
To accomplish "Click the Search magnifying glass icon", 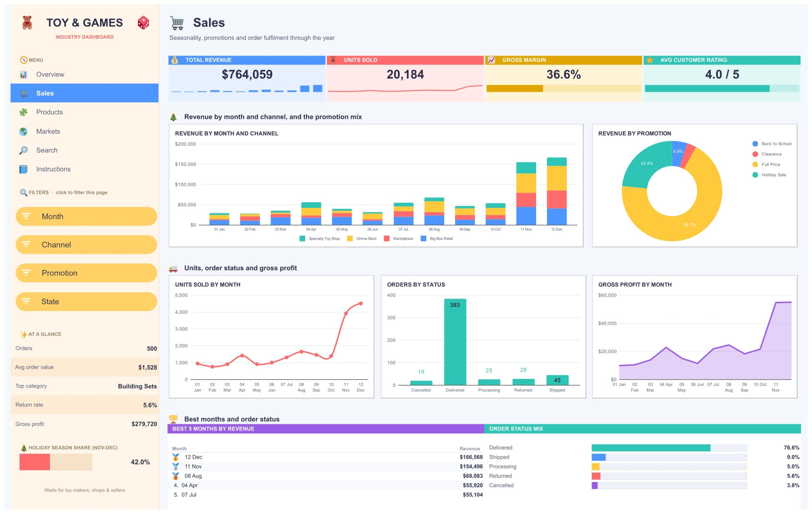I will click(23, 150).
